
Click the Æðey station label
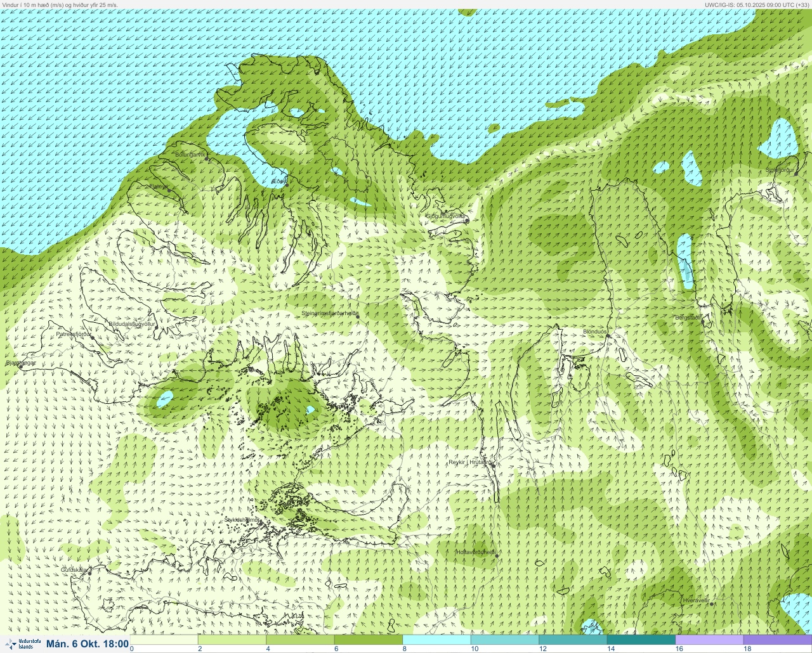click(278, 181)
